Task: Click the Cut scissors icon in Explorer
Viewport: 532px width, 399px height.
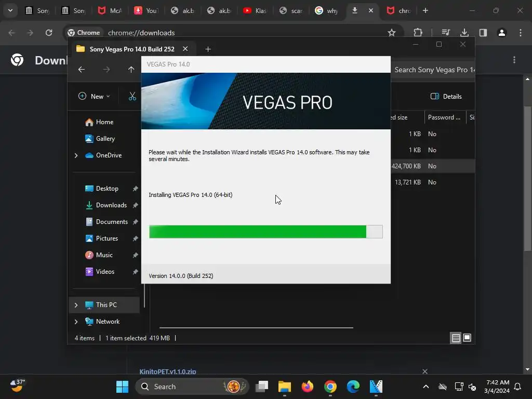Action: (132, 96)
